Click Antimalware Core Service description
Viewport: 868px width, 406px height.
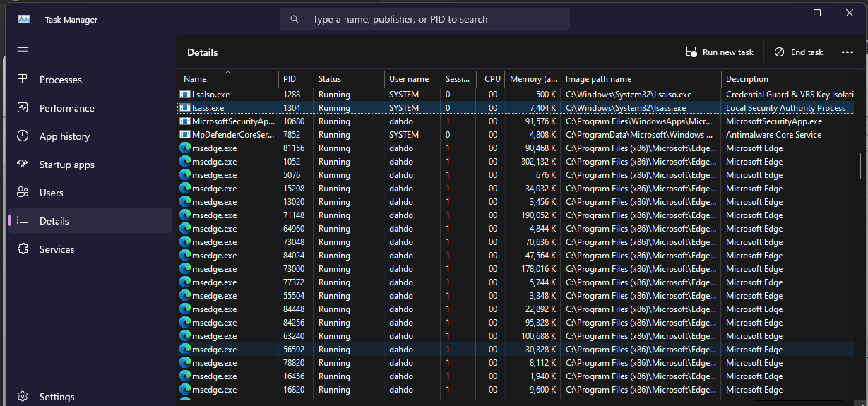coord(773,135)
